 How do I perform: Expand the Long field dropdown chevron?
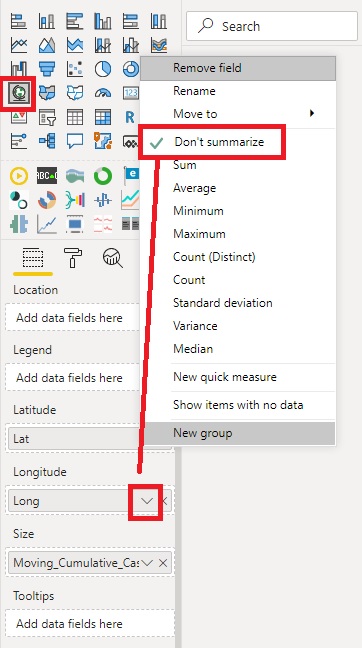(147, 501)
